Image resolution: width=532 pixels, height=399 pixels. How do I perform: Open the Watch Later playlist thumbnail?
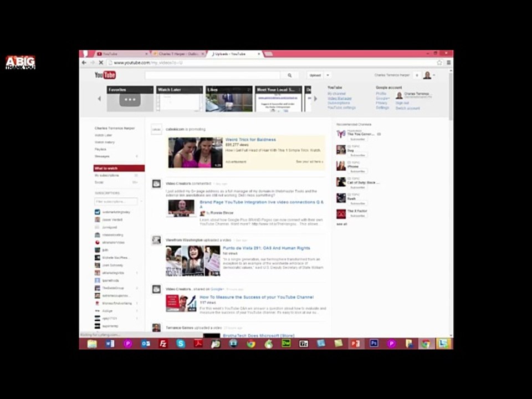pos(180,99)
